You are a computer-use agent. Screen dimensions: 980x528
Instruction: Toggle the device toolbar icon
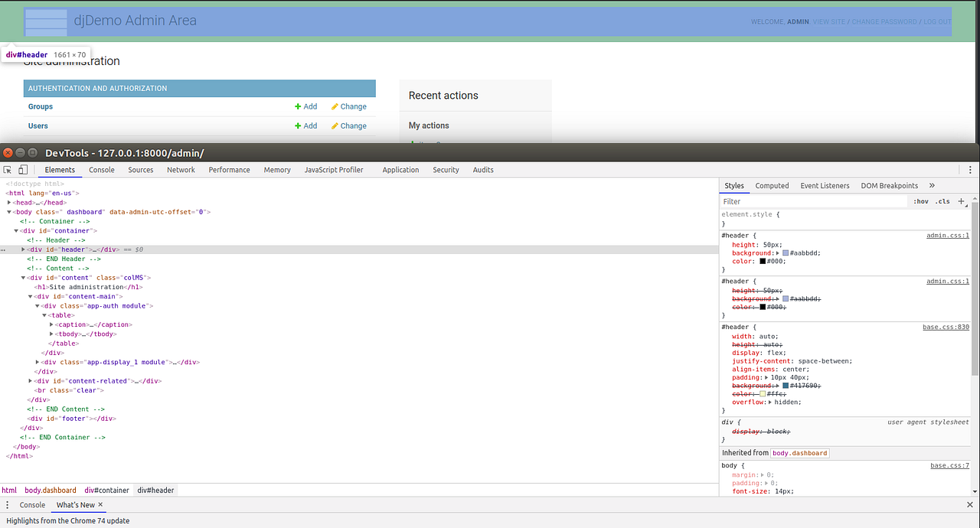(23, 169)
